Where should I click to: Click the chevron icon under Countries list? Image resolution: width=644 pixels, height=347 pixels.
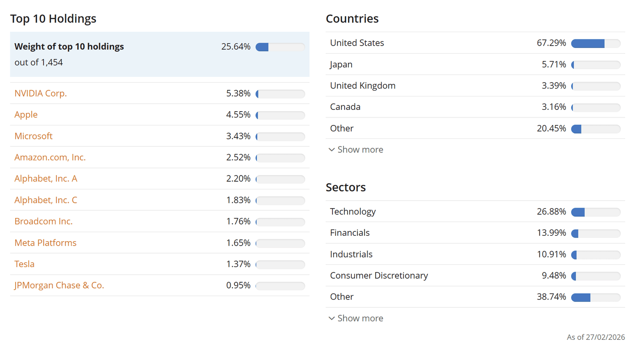332,150
